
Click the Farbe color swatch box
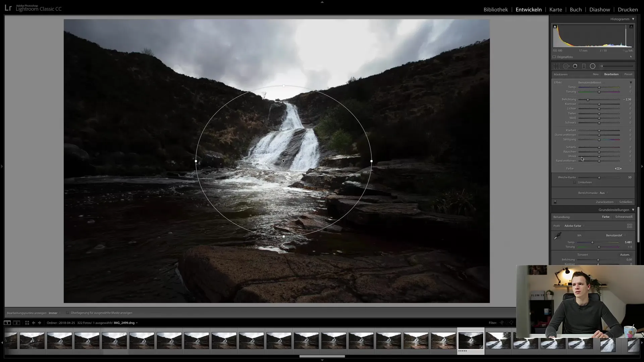click(x=618, y=169)
